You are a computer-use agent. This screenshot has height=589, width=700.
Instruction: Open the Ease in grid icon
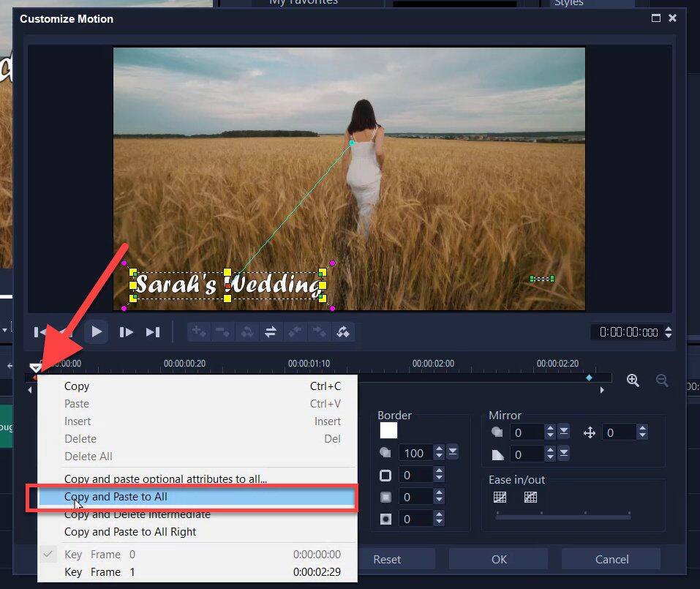pyautogui.click(x=500, y=497)
